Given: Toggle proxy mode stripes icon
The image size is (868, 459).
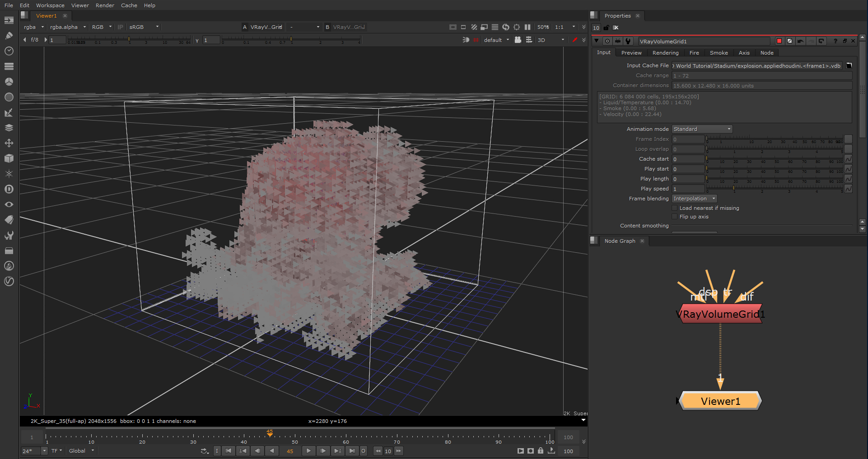Looking at the screenshot, I should (474, 27).
